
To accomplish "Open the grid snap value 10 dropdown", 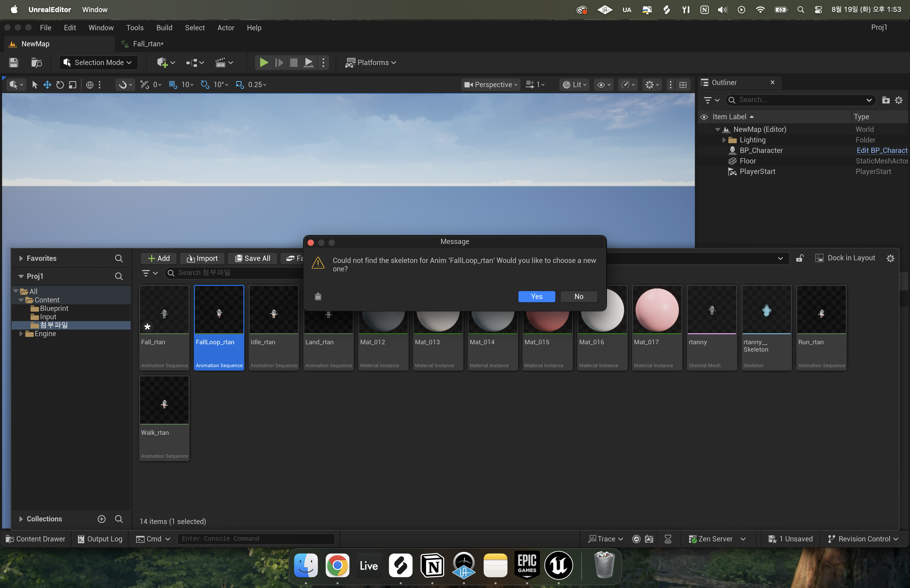I will click(x=187, y=85).
